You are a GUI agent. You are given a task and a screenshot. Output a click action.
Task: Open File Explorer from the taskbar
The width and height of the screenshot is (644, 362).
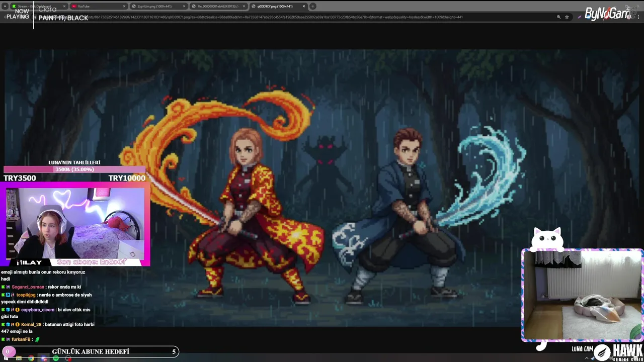point(19,358)
